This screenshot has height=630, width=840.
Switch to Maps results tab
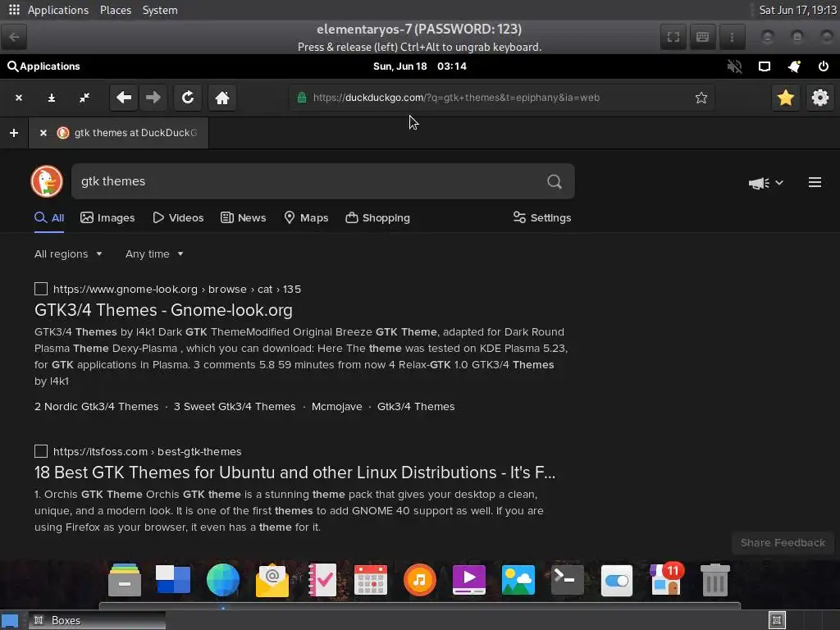point(306,217)
